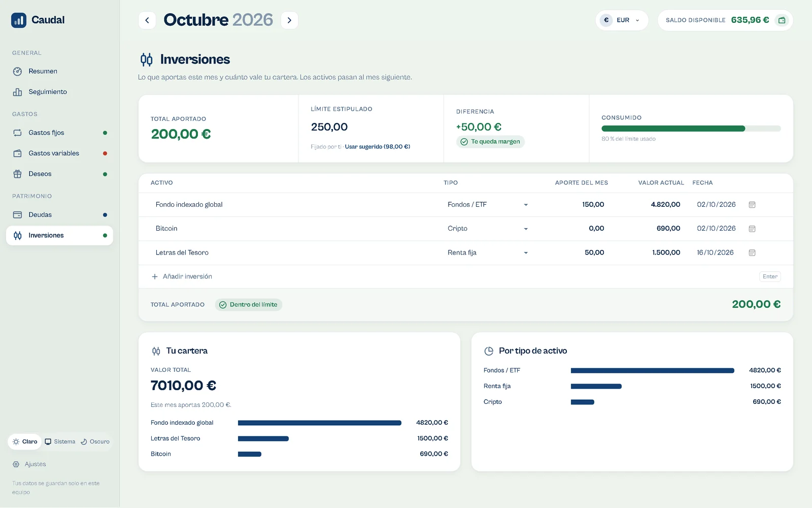Click the Dentro del límite badge

249,305
